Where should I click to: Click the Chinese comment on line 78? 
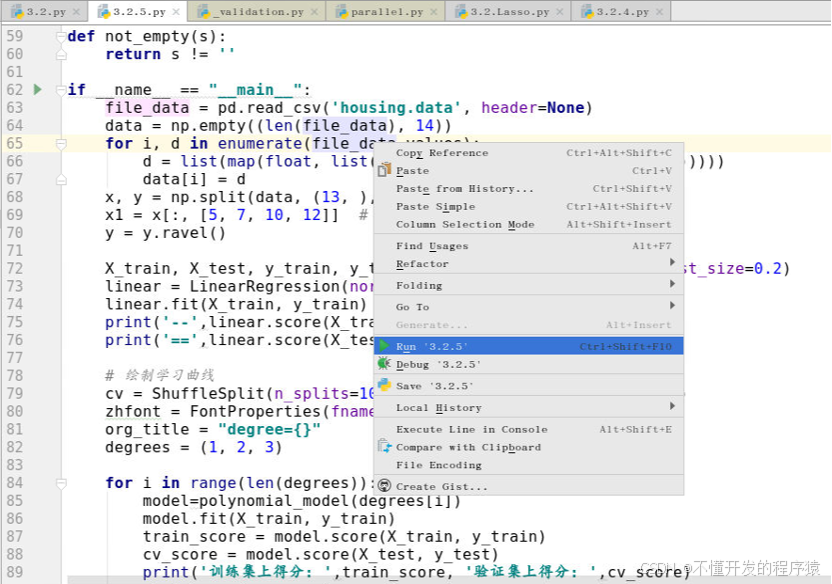(x=160, y=376)
